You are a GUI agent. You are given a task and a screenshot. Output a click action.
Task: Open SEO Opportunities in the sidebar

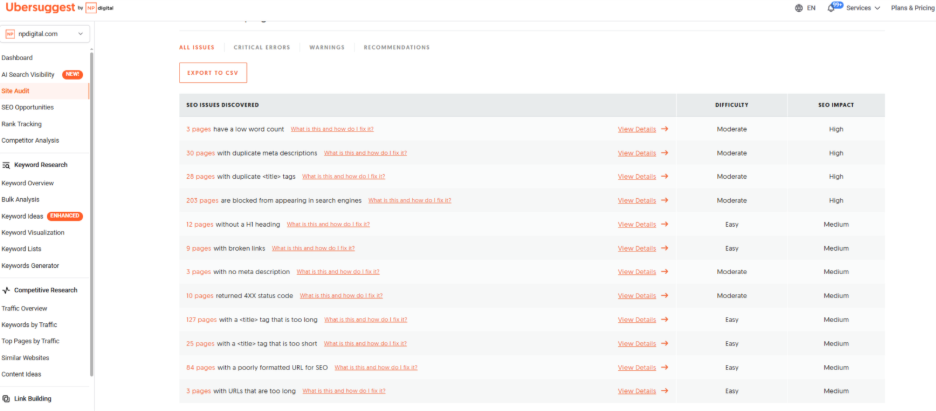point(27,107)
